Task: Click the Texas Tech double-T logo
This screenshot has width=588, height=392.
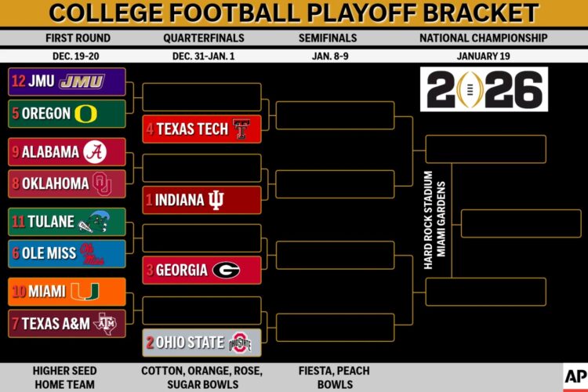Action: (x=241, y=129)
